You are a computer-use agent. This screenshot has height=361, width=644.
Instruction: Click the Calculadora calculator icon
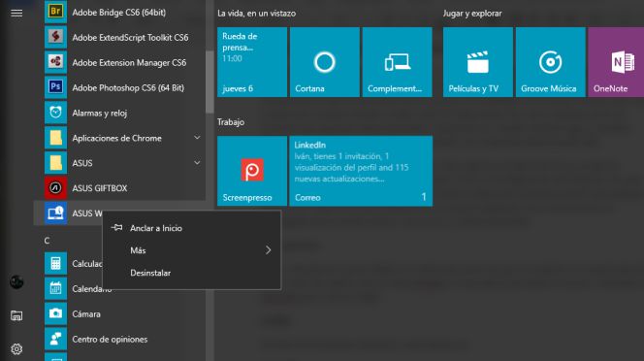(x=55, y=263)
